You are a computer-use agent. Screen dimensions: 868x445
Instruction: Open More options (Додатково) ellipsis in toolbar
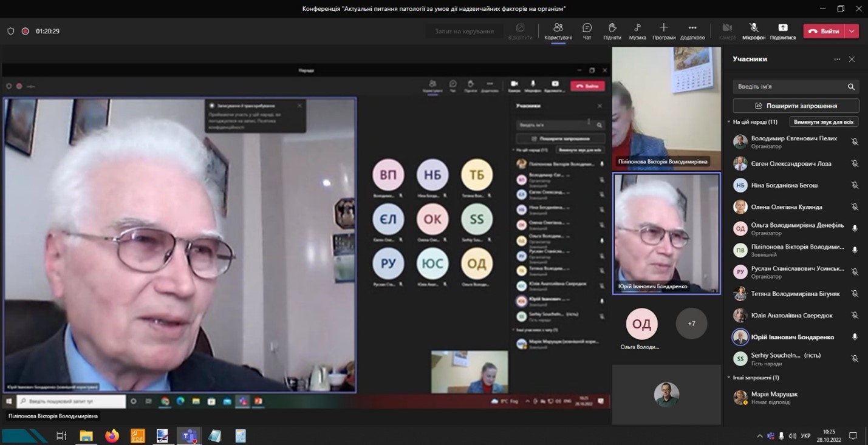692,29
